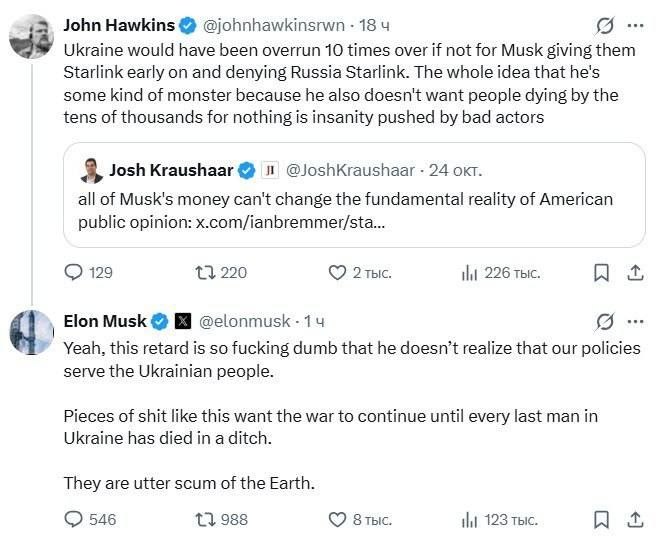Open @elonmusk profile handle

click(244, 321)
